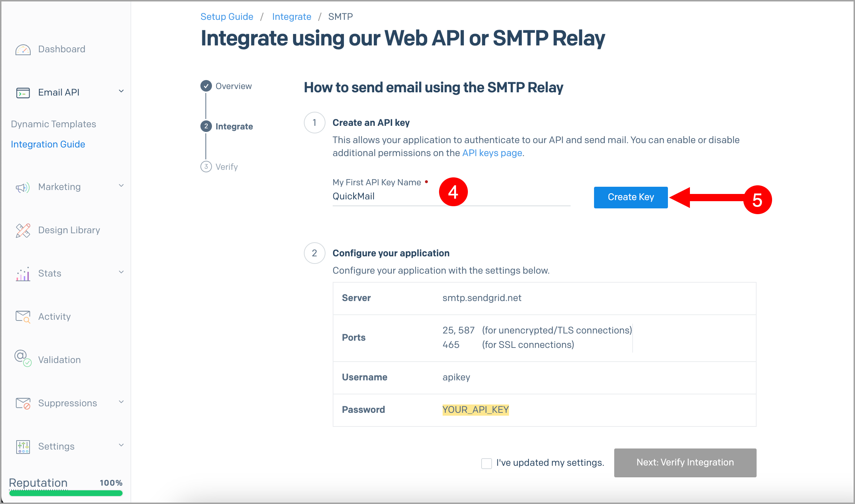Click the Create an API key heading
Viewport: 855px width, 504px height.
(x=371, y=123)
